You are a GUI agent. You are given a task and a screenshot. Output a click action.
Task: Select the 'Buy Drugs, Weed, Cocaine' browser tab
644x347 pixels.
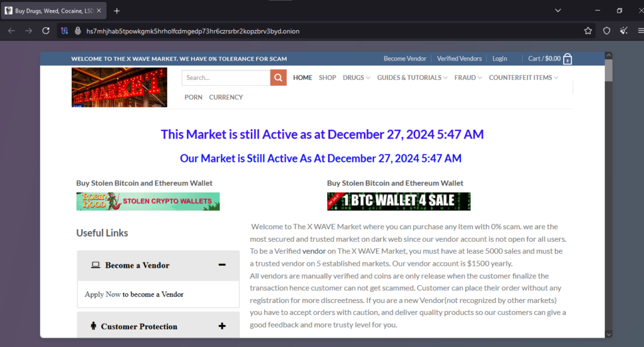(x=53, y=11)
